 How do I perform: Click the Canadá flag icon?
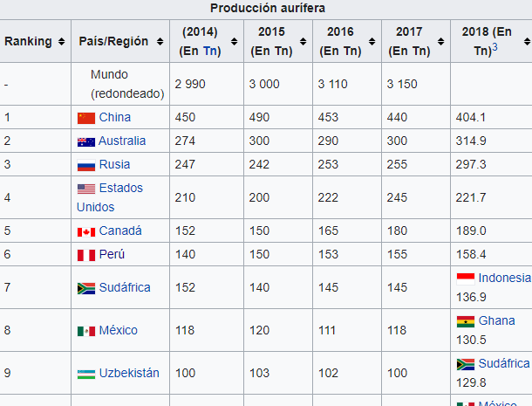click(x=86, y=232)
